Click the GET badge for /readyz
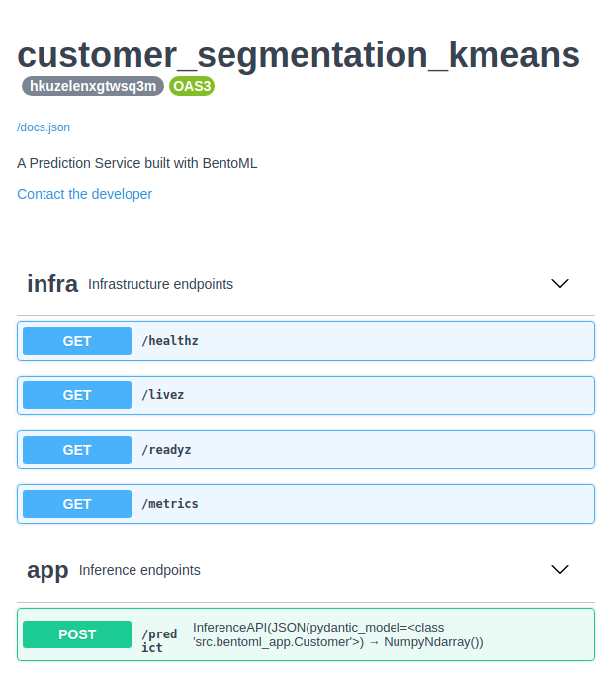The width and height of the screenshot is (616, 675). [x=77, y=450]
